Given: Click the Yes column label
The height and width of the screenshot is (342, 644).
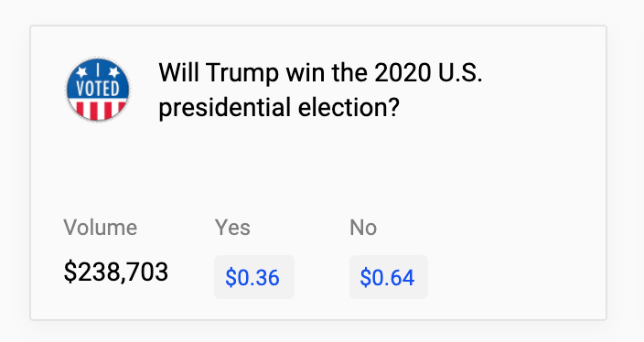Looking at the screenshot, I should pyautogui.click(x=232, y=228).
